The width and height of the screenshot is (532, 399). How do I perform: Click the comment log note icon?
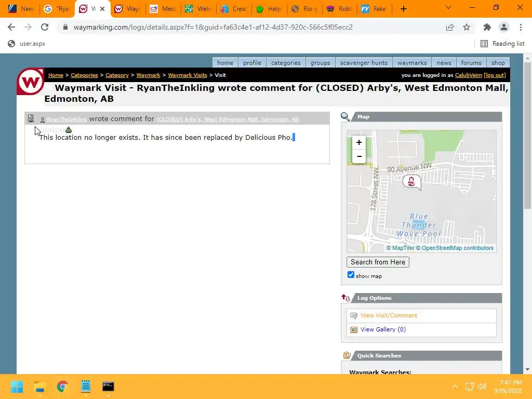pos(31,118)
